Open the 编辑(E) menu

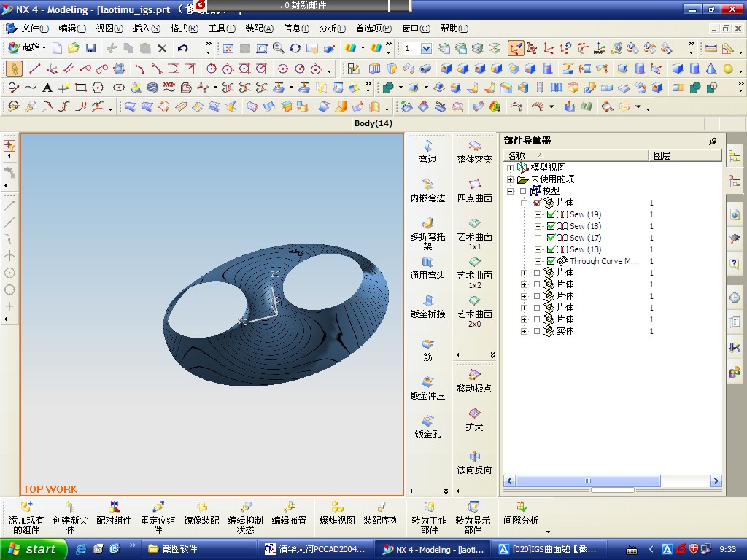72,28
